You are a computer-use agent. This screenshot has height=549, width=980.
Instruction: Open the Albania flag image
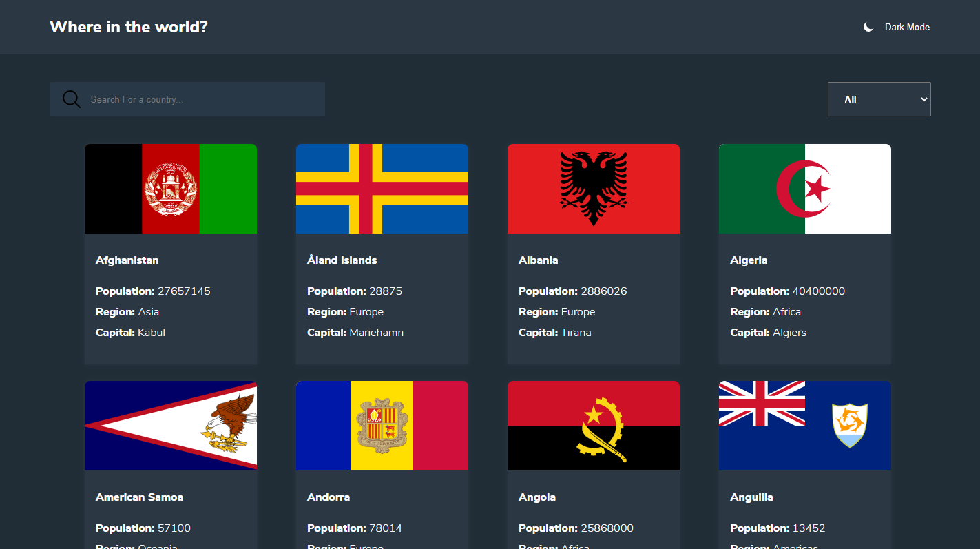pos(594,189)
